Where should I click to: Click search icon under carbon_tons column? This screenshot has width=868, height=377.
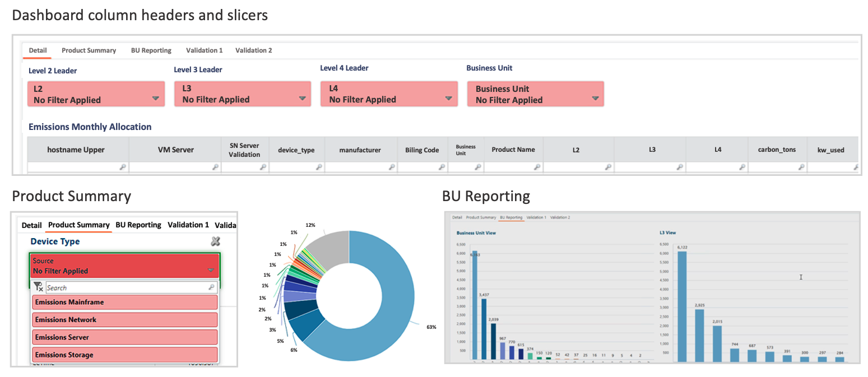tap(801, 167)
